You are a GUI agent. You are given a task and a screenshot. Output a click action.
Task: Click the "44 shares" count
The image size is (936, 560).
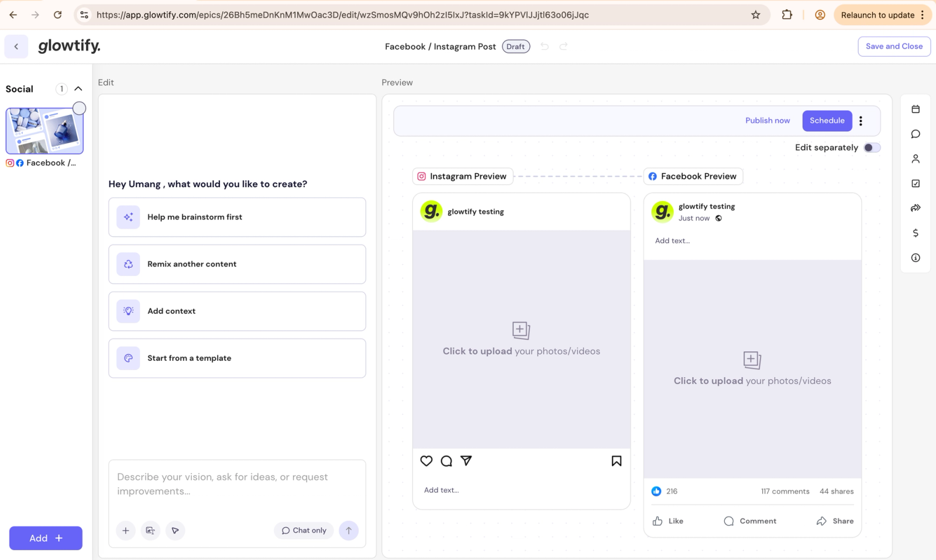pos(837,492)
